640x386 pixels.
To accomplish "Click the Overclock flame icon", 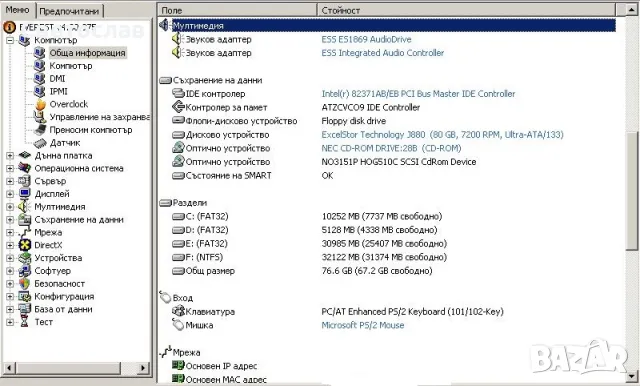I will pos(40,104).
